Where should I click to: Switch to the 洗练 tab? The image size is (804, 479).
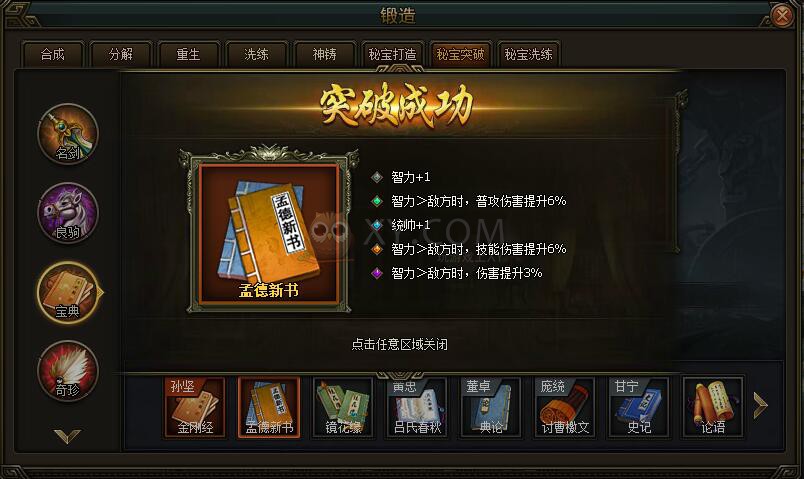point(256,54)
